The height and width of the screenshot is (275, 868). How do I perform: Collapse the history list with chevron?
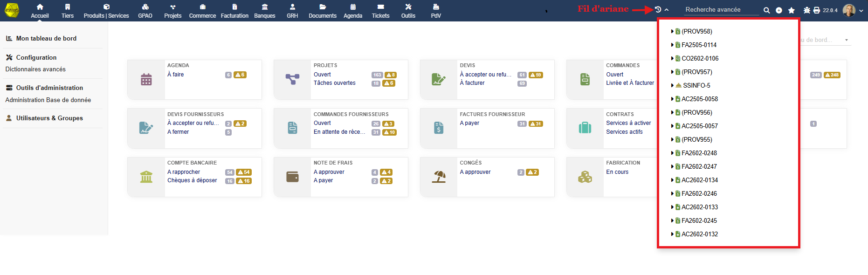coord(667,10)
